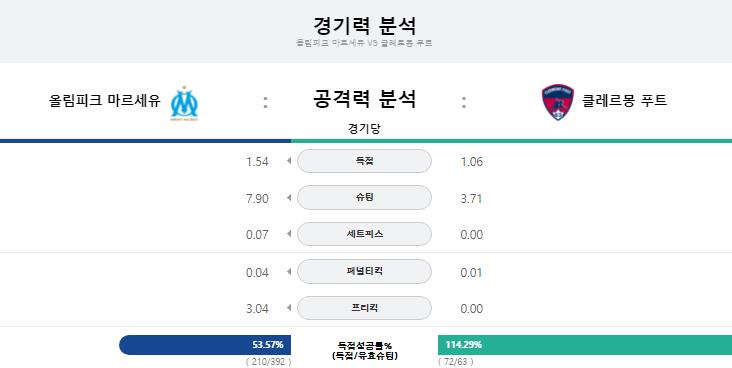
Task: Click the arrow beside the 페널티킥 pill
Action: (289, 271)
